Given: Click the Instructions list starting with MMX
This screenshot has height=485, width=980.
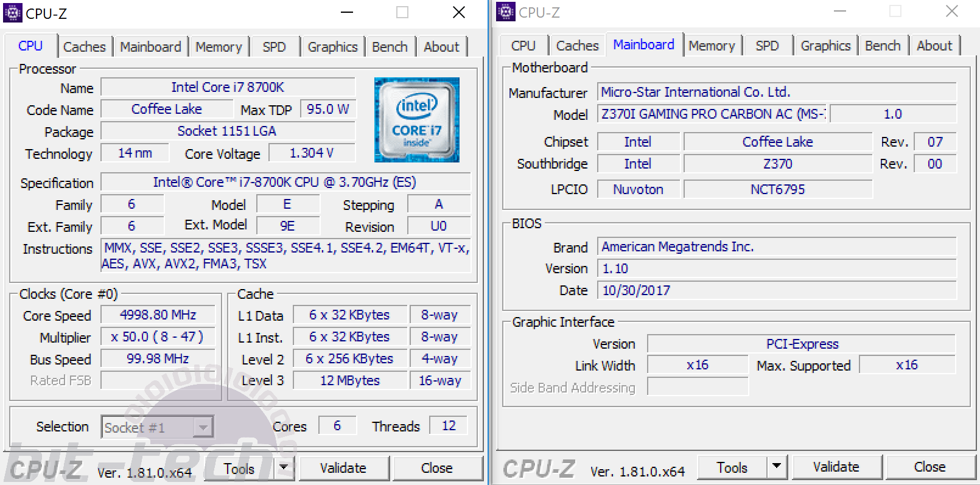Looking at the screenshot, I should [x=285, y=256].
